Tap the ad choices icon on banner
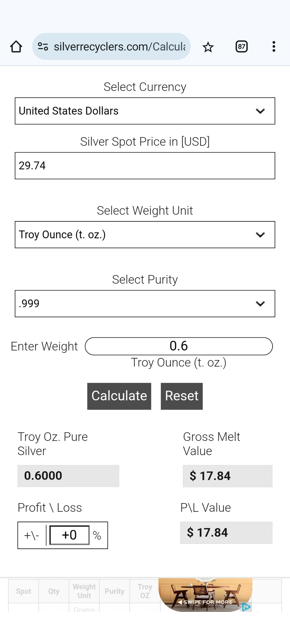290x644 pixels. tap(246, 607)
